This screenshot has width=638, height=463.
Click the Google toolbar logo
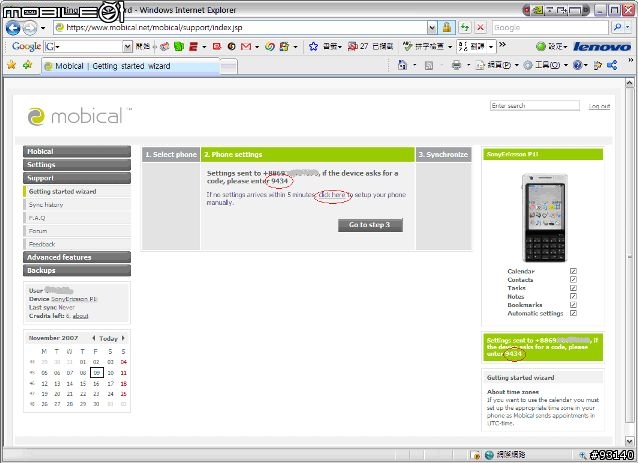point(26,46)
